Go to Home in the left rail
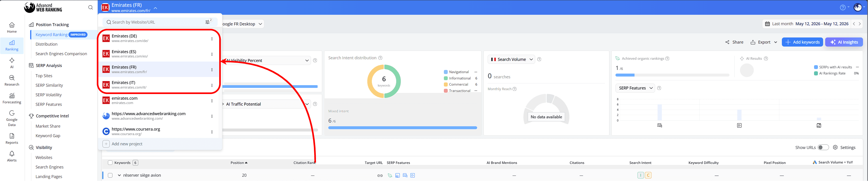This screenshot has width=868, height=181. pos(12,28)
